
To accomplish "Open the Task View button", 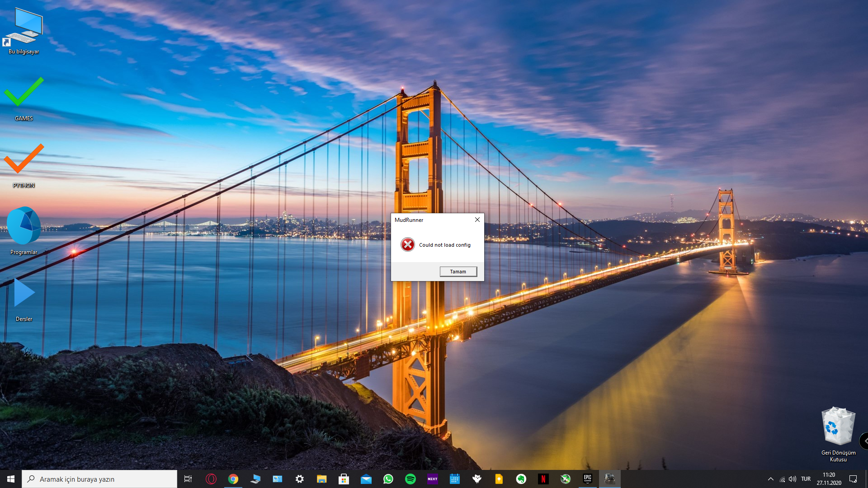I will coord(188,479).
